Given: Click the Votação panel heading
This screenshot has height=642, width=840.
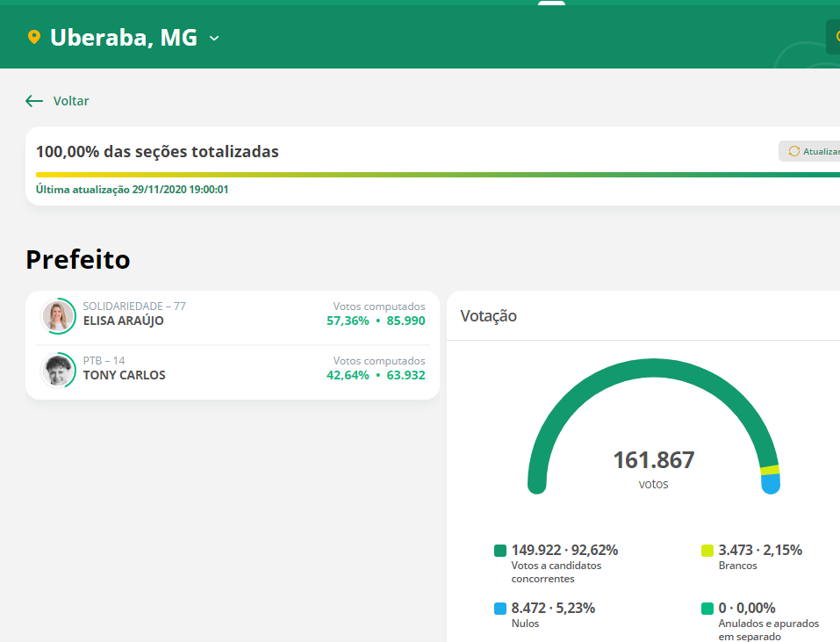Looking at the screenshot, I should tap(489, 315).
